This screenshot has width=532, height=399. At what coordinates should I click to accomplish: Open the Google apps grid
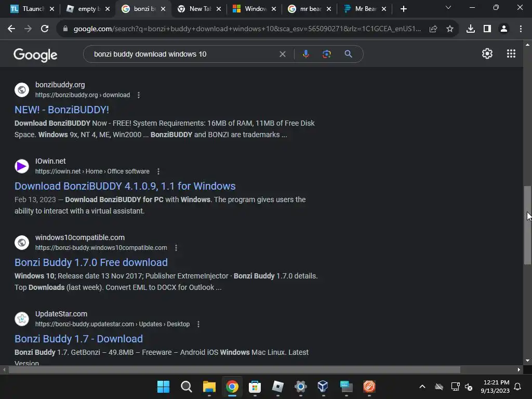[511, 54]
